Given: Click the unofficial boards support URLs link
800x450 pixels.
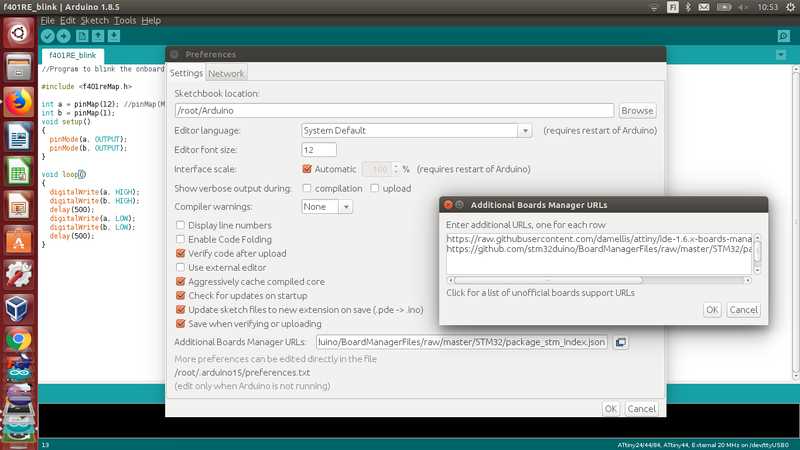Looking at the screenshot, I should click(x=540, y=293).
